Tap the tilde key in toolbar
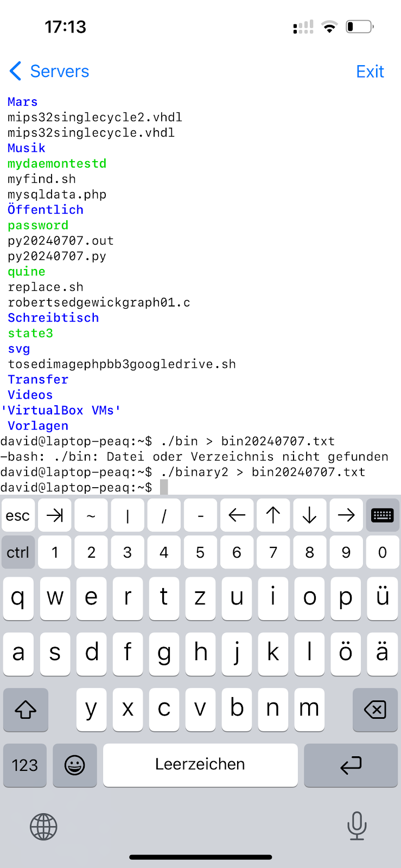The height and width of the screenshot is (868, 401). pos(91,515)
